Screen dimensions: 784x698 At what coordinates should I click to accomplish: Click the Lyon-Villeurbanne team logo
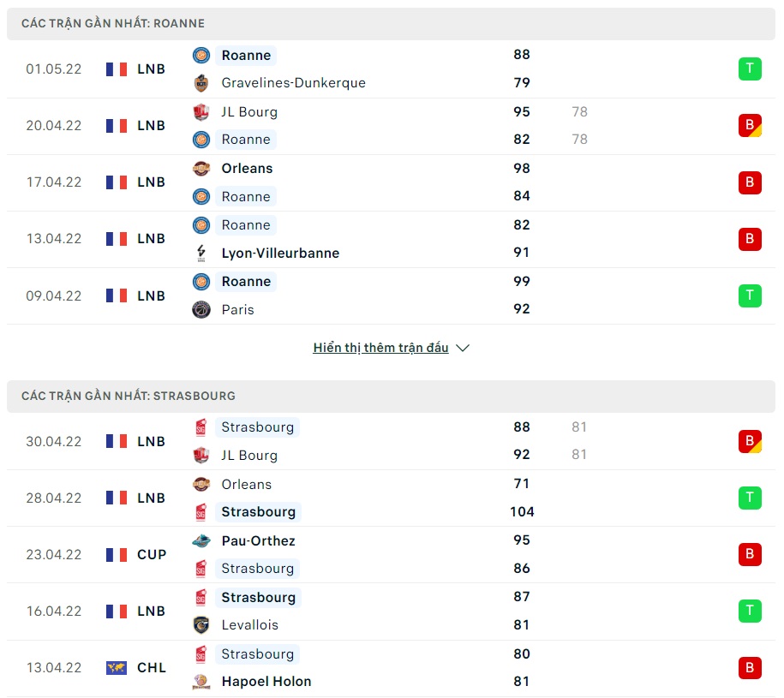point(201,253)
